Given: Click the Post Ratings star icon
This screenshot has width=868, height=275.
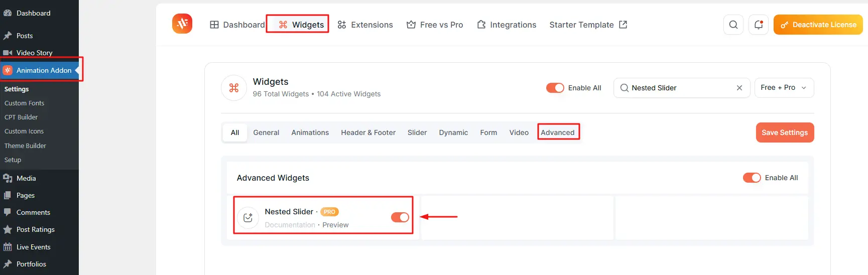Looking at the screenshot, I should tap(8, 229).
